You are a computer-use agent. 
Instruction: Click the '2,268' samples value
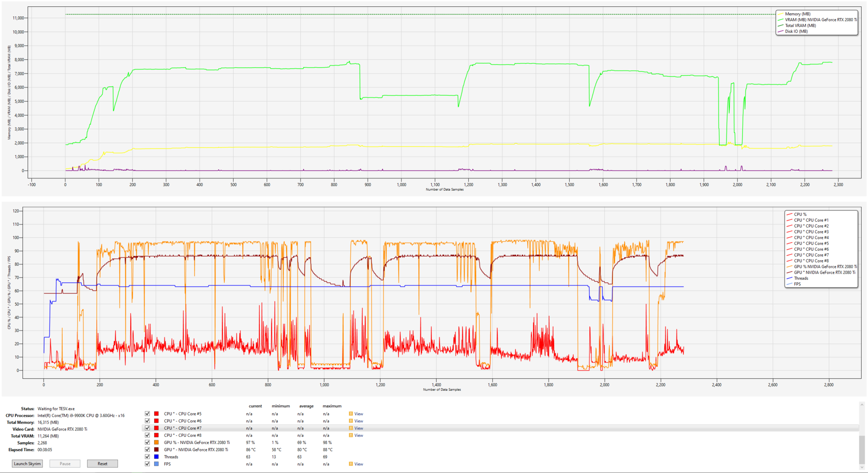click(42, 443)
